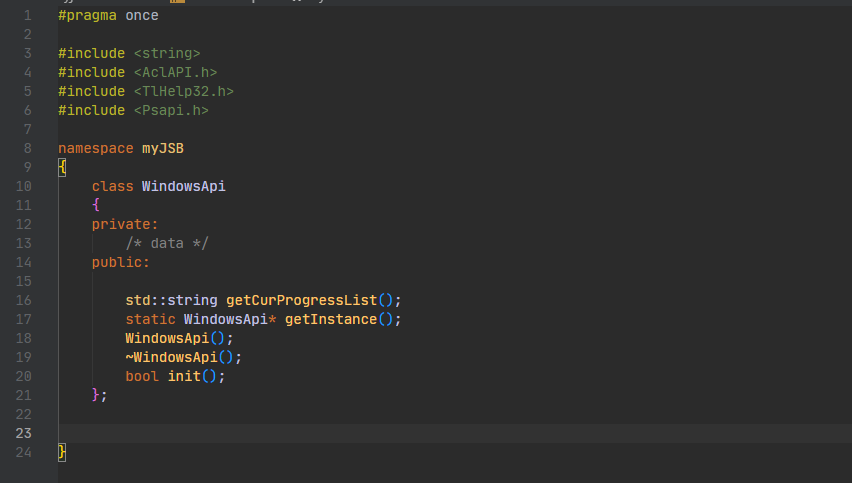Click the highlighted closing brace on line 24

pyautogui.click(x=62, y=452)
